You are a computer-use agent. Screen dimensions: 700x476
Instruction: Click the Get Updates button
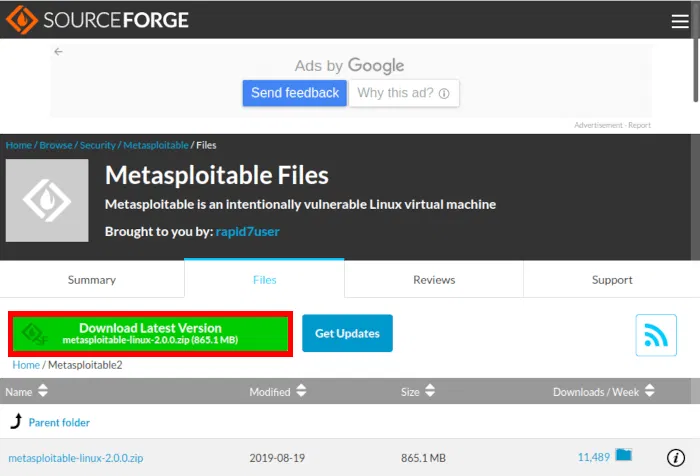[x=347, y=333]
